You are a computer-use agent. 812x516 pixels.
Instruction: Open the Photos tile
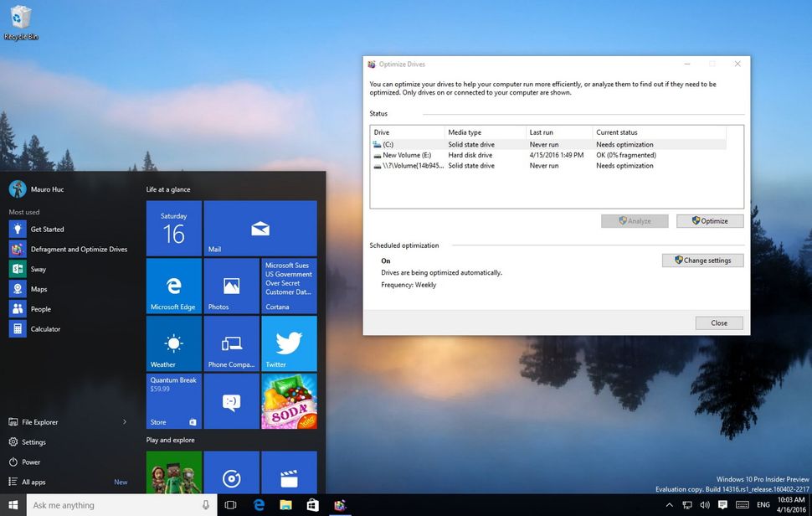click(x=231, y=285)
